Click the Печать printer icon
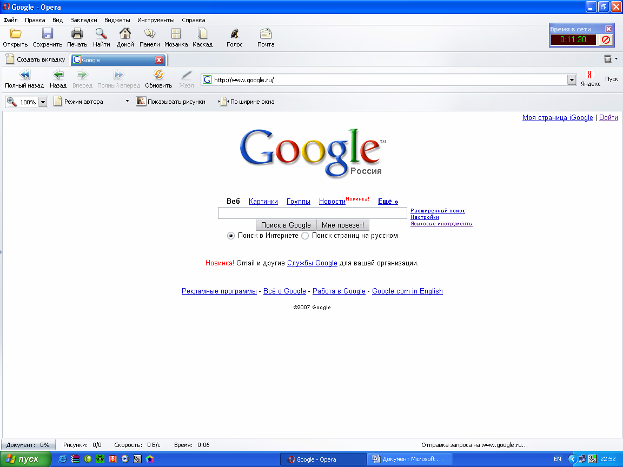 pyautogui.click(x=77, y=34)
